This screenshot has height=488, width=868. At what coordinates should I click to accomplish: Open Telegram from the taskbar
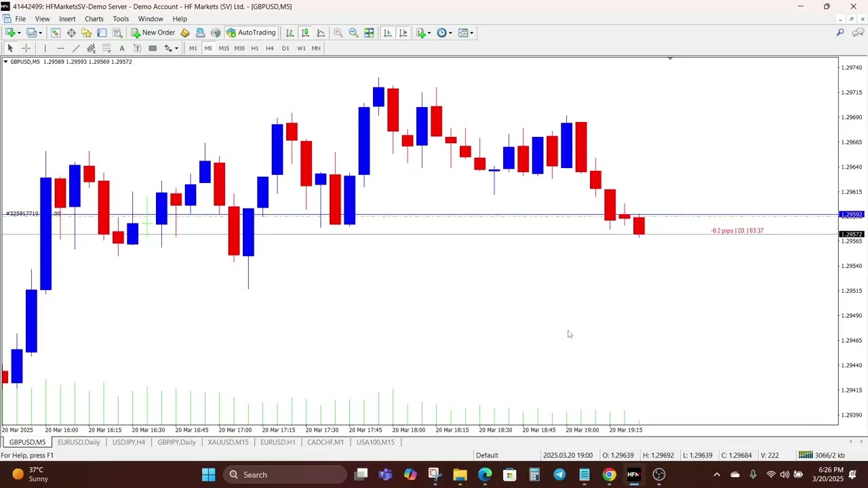click(559, 474)
